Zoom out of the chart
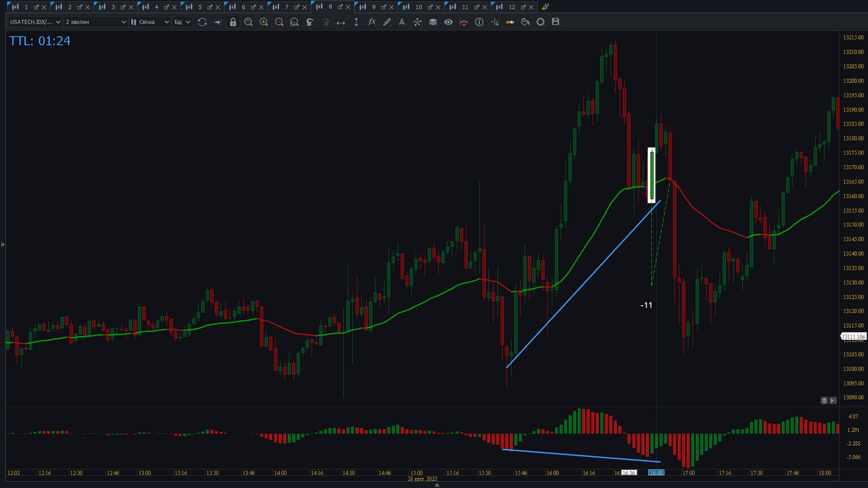The height and width of the screenshot is (488, 868). pyautogui.click(x=279, y=22)
